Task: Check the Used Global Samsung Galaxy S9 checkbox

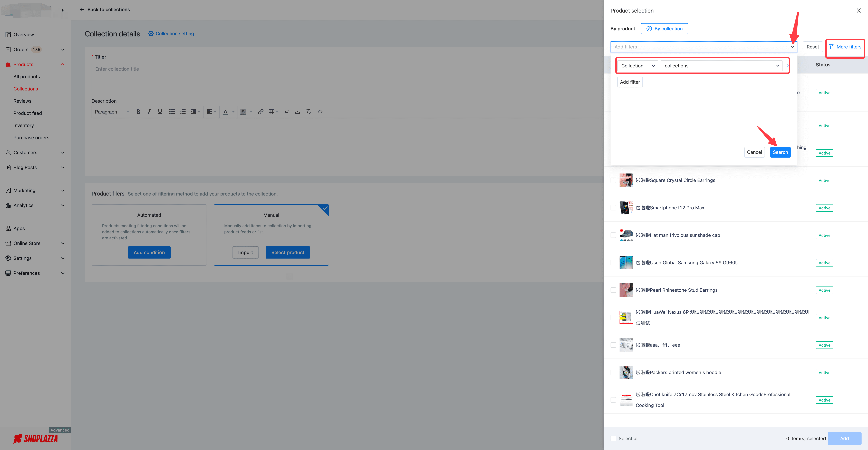Action: [x=613, y=263]
